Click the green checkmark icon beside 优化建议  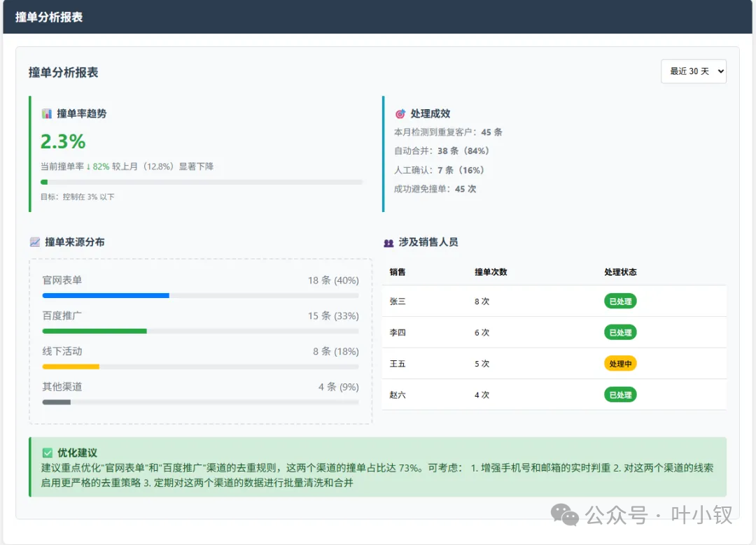tap(48, 453)
